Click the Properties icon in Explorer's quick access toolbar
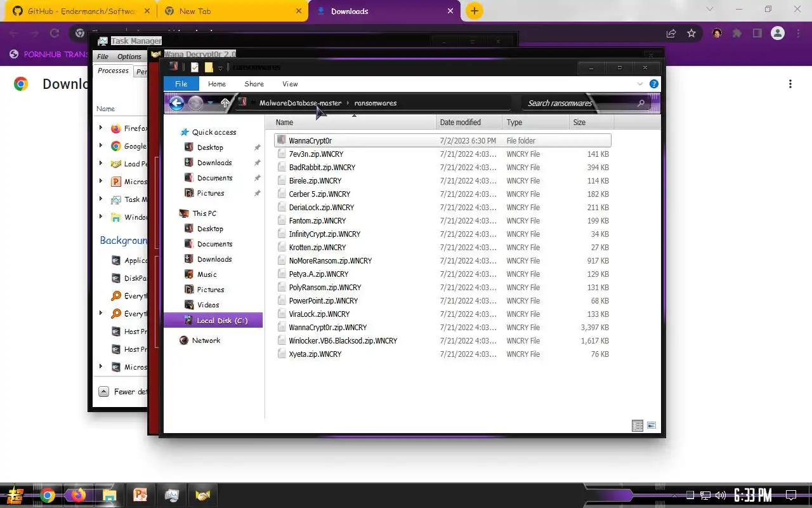This screenshot has height=508, width=812. (x=195, y=67)
